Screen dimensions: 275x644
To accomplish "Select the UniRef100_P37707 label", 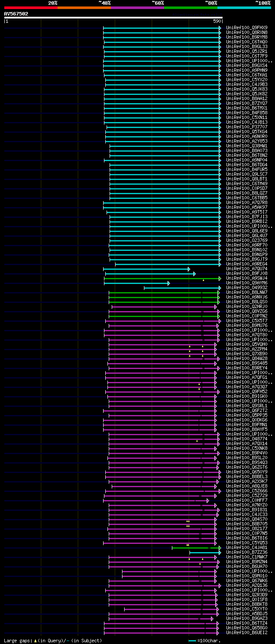I will (x=247, y=127).
